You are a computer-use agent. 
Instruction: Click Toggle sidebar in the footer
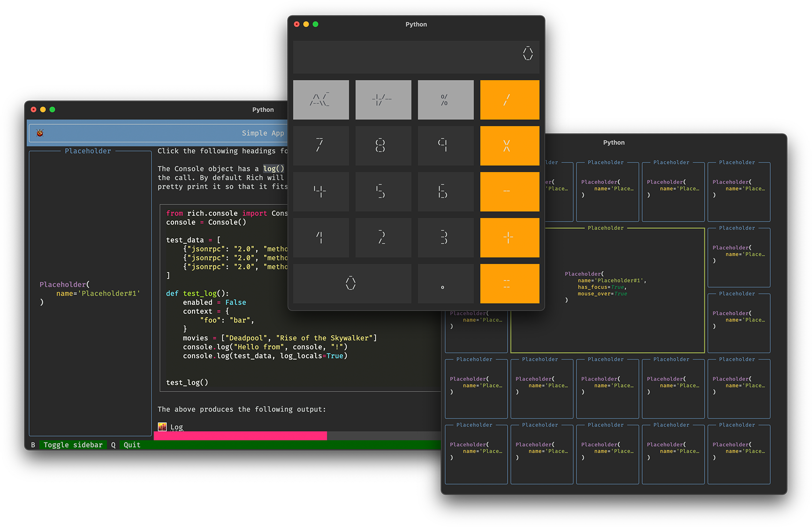(73, 445)
